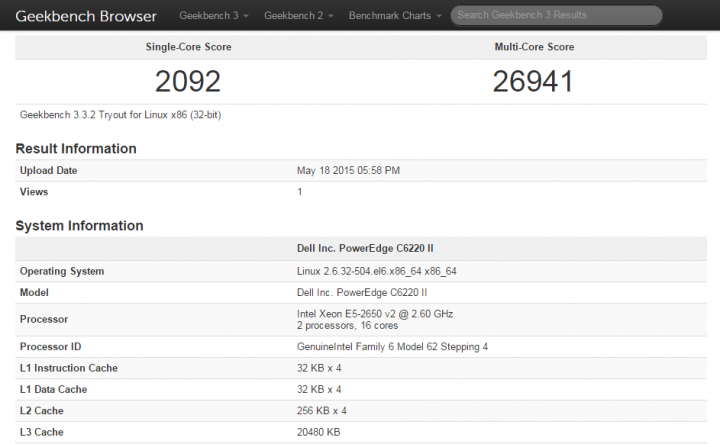Select the L1 Data Cache label
The image size is (720, 444).
pos(53,389)
